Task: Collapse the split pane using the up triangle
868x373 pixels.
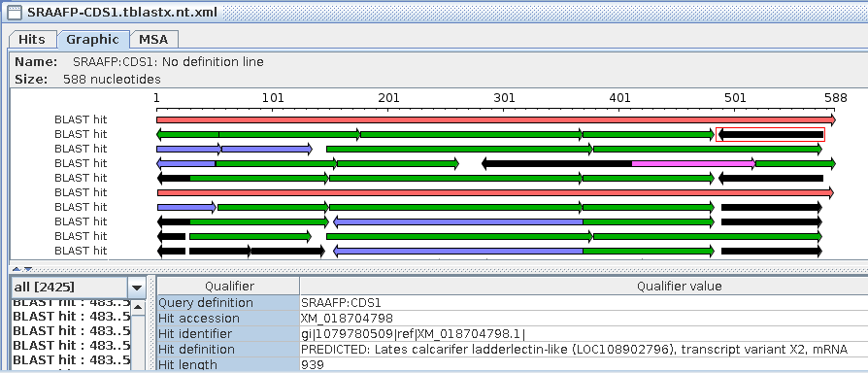Action: coord(17,269)
